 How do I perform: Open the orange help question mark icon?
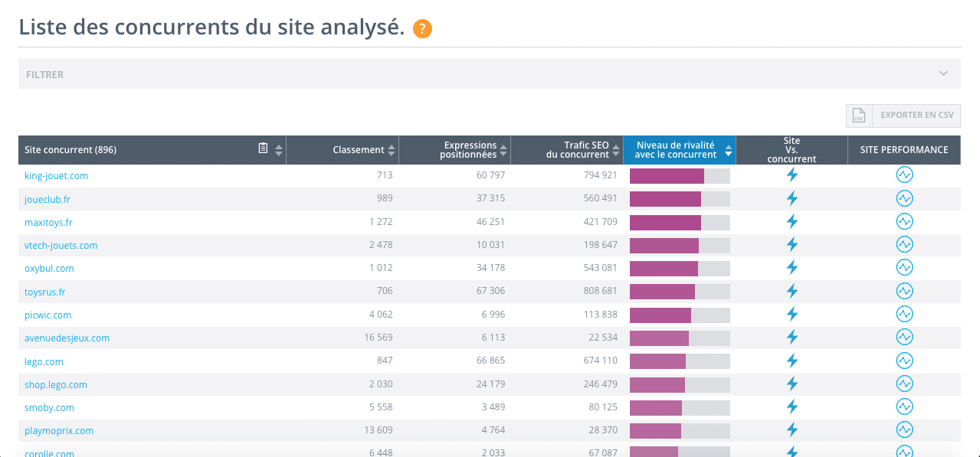point(422,29)
